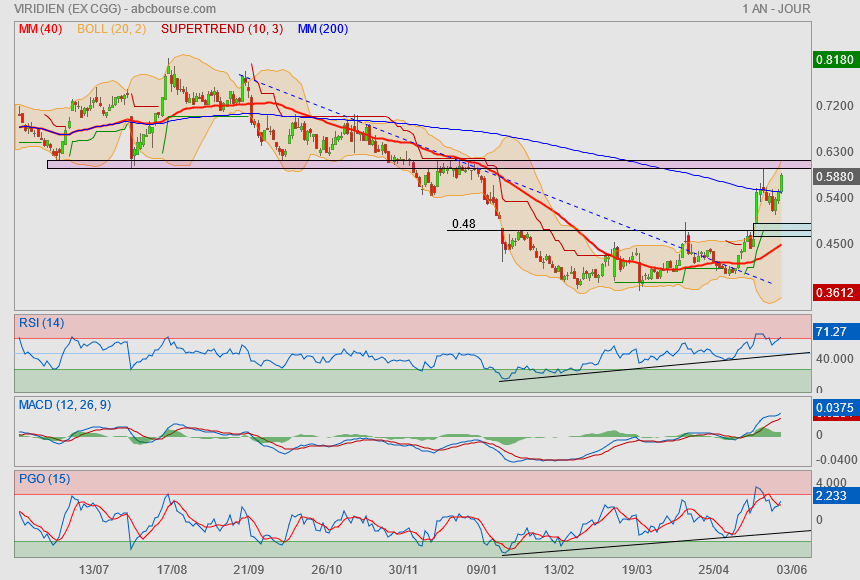
Task: Click the 03/06 date on time axis
Action: [x=792, y=569]
